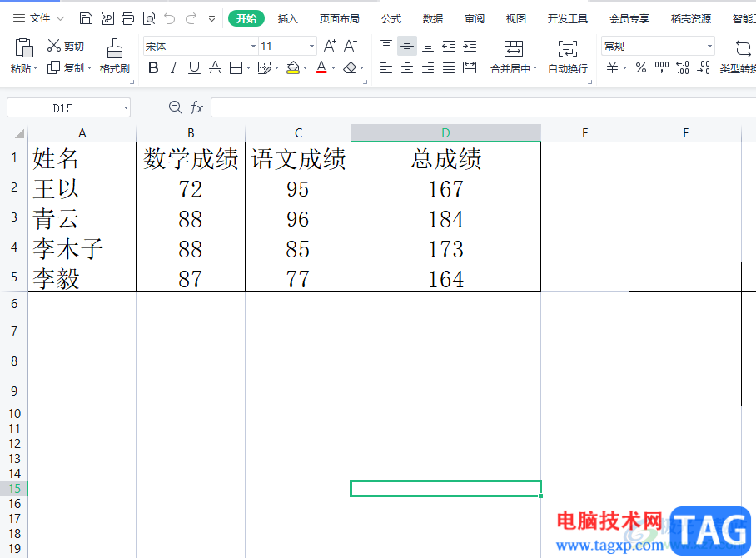Viewport: 756px width, 558px height.
Task: Open the font name dropdown 宋体
Action: [x=253, y=47]
